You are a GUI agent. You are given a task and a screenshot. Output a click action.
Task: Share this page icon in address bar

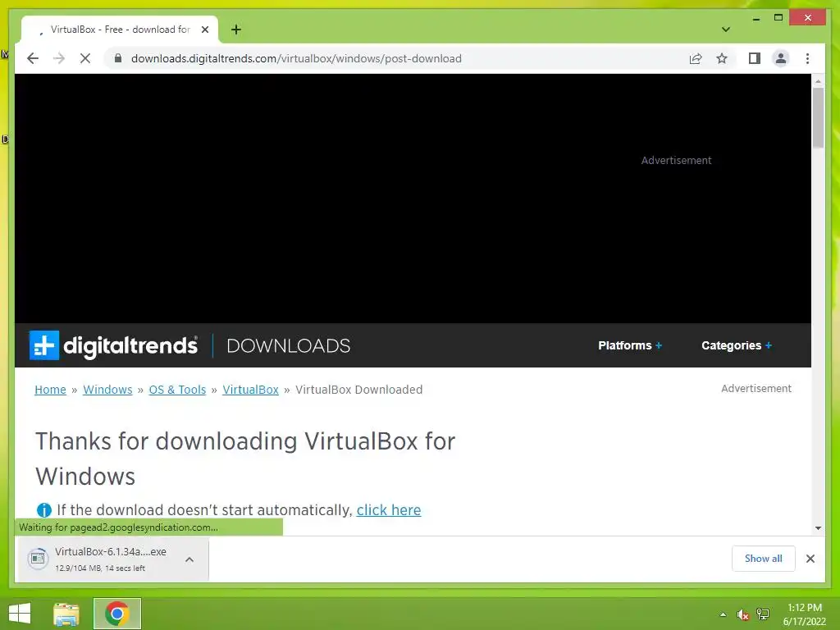(x=696, y=58)
